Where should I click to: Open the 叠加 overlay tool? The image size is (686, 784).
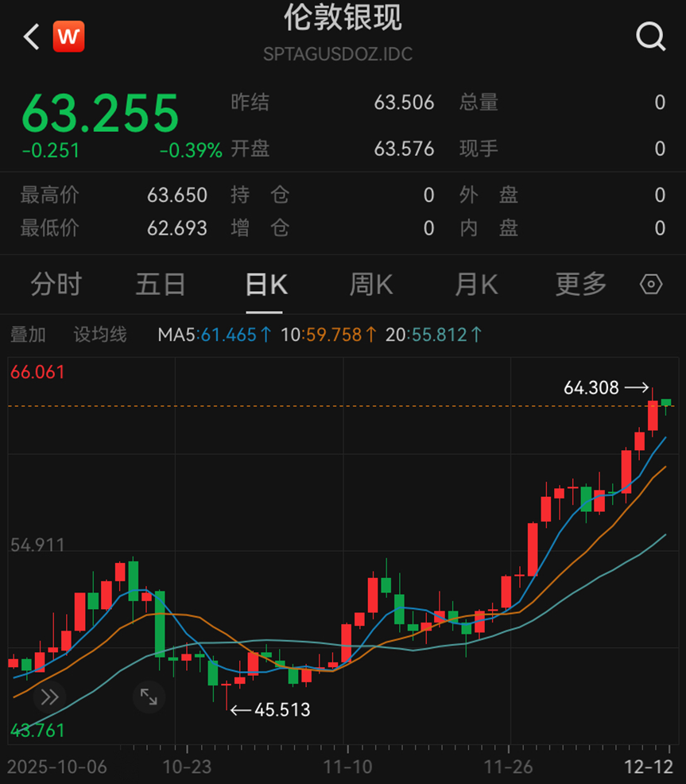click(x=27, y=335)
